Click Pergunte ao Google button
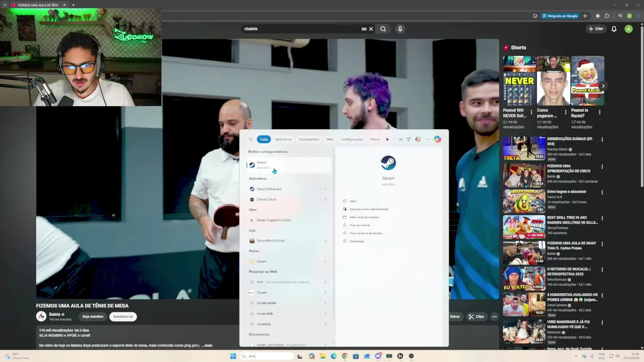 pos(559,16)
